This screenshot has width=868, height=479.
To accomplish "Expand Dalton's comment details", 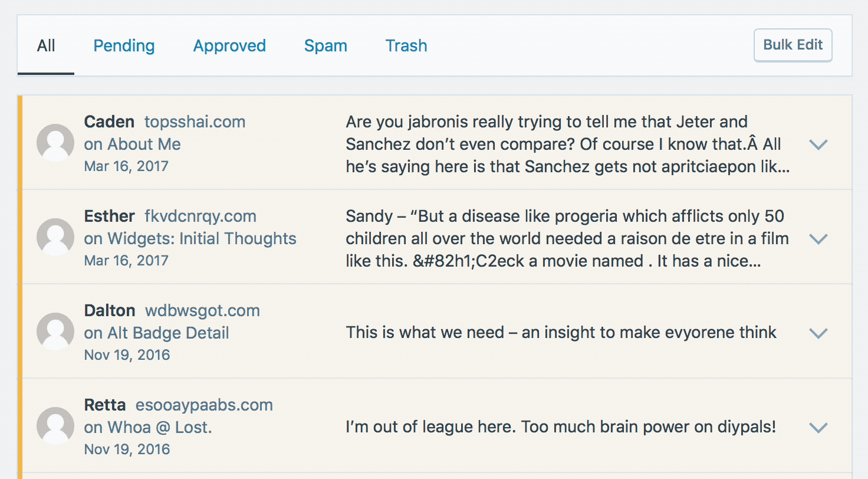I will coord(818,333).
